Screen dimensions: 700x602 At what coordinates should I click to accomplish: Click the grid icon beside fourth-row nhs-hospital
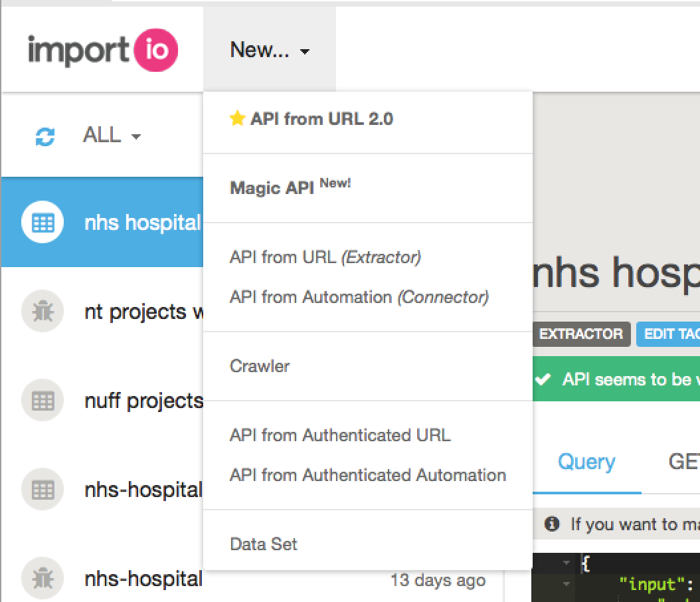(43, 490)
